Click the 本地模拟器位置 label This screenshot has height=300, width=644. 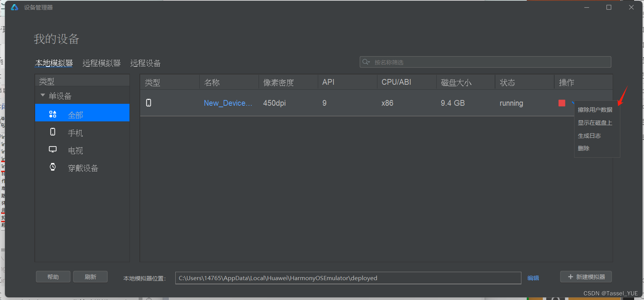(x=144, y=279)
